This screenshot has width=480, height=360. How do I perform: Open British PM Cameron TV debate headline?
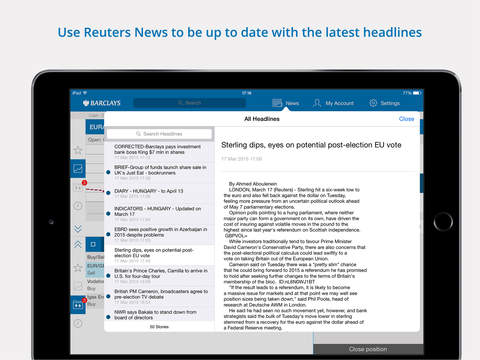pos(159,296)
